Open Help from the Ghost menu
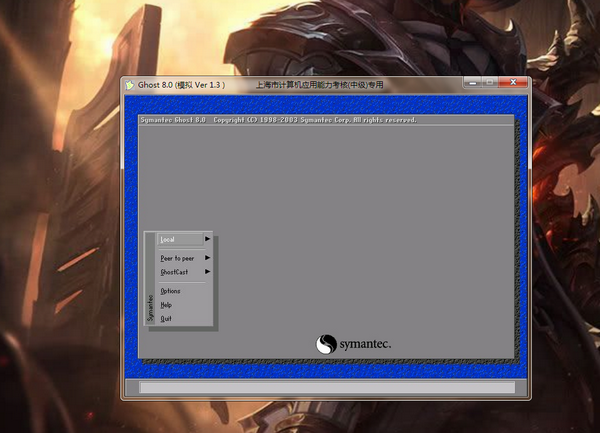The width and height of the screenshot is (600, 433). [x=166, y=305]
